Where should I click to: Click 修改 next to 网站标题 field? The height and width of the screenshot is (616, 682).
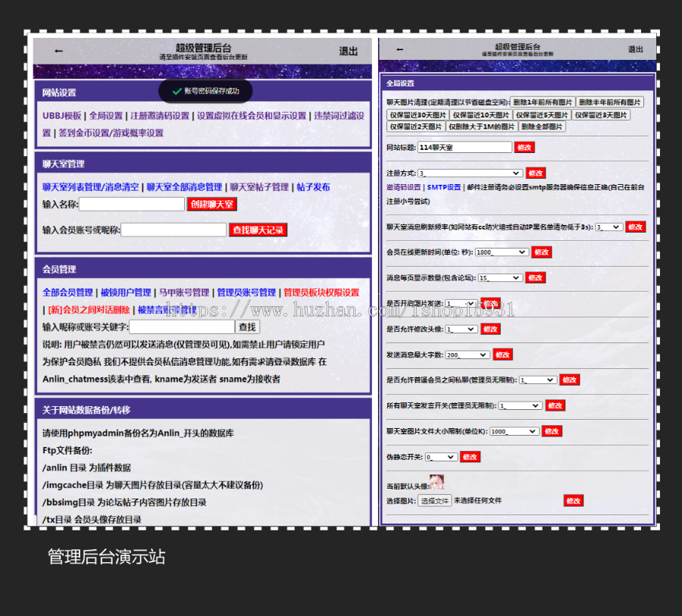[x=524, y=147]
